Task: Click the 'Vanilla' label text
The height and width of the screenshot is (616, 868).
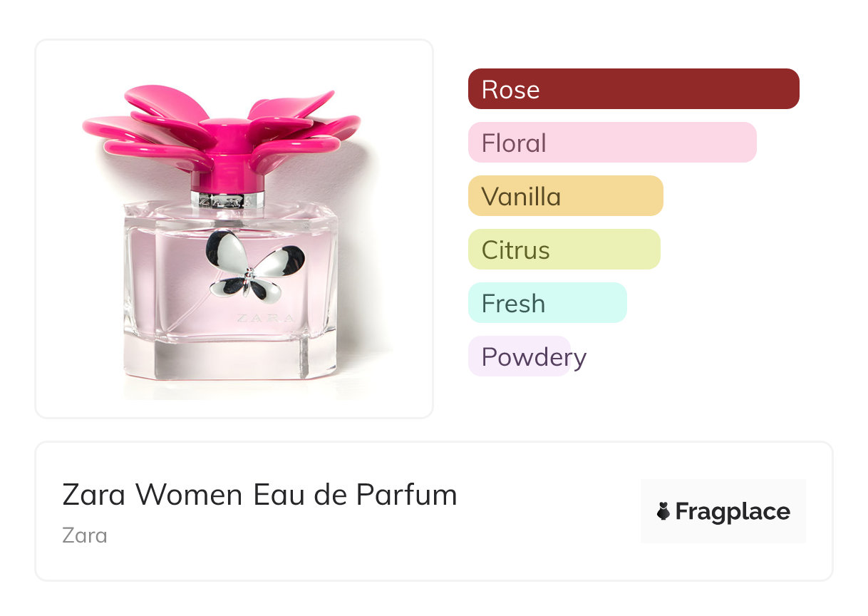Action: (x=521, y=197)
